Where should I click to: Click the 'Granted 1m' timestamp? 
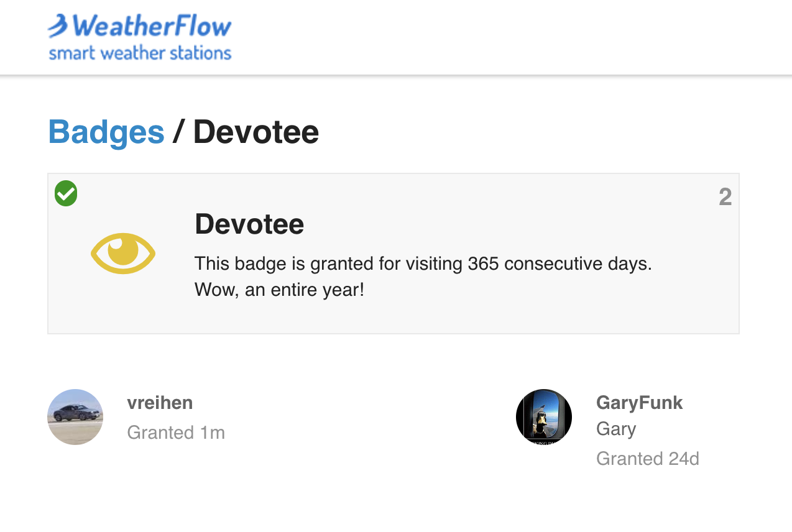pyautogui.click(x=176, y=433)
